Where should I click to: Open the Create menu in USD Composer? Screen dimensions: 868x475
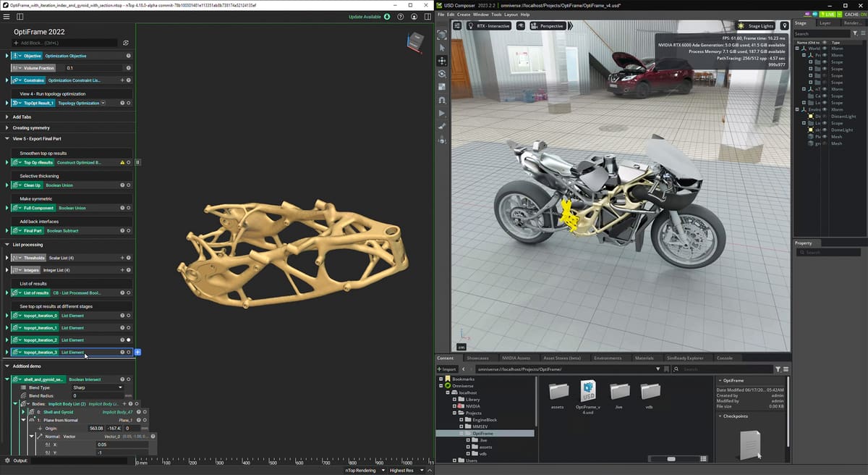[x=464, y=14]
